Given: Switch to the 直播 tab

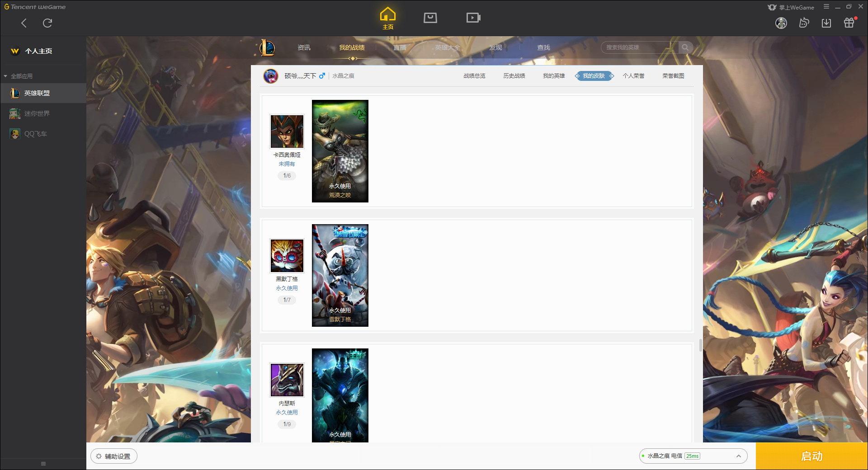Looking at the screenshot, I should click(400, 47).
